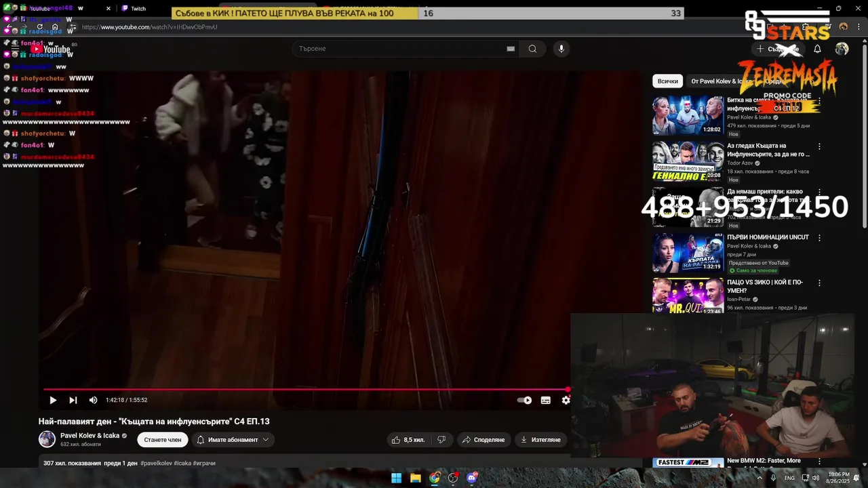
Task: Open browser profile avatar icon
Action: [x=844, y=27]
